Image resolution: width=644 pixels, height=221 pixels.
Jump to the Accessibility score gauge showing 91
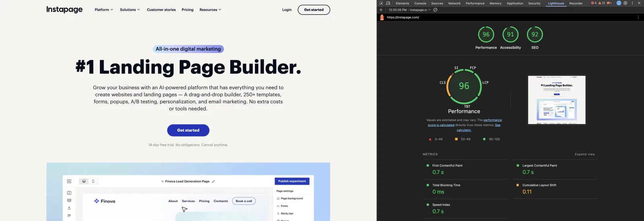pos(510,38)
